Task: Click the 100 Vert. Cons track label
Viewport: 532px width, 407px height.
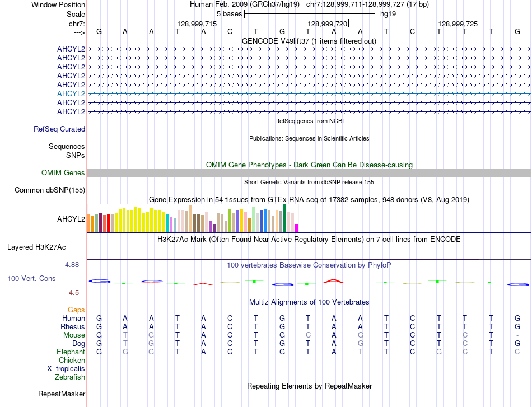Action: pyautogui.click(x=31, y=278)
